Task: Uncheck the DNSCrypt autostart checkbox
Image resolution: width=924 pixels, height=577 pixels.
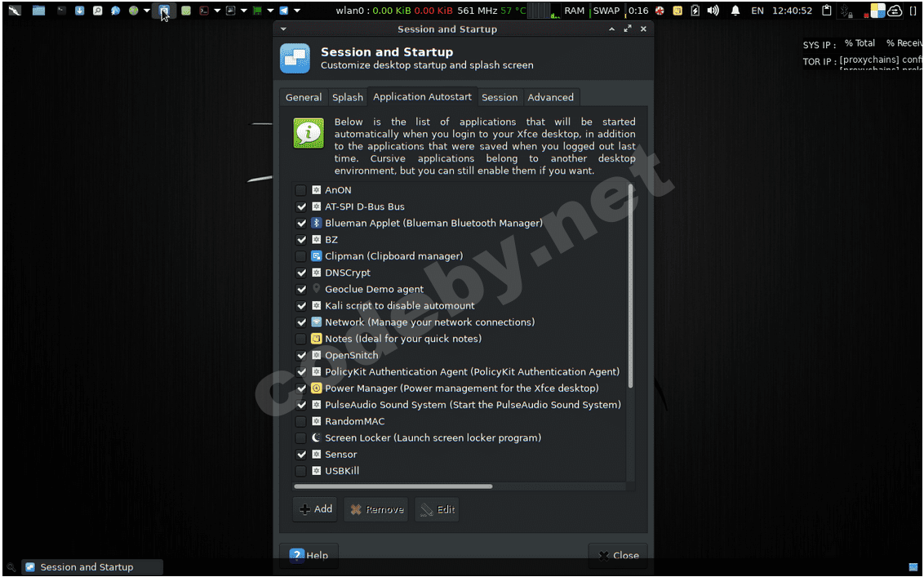Action: 300,273
